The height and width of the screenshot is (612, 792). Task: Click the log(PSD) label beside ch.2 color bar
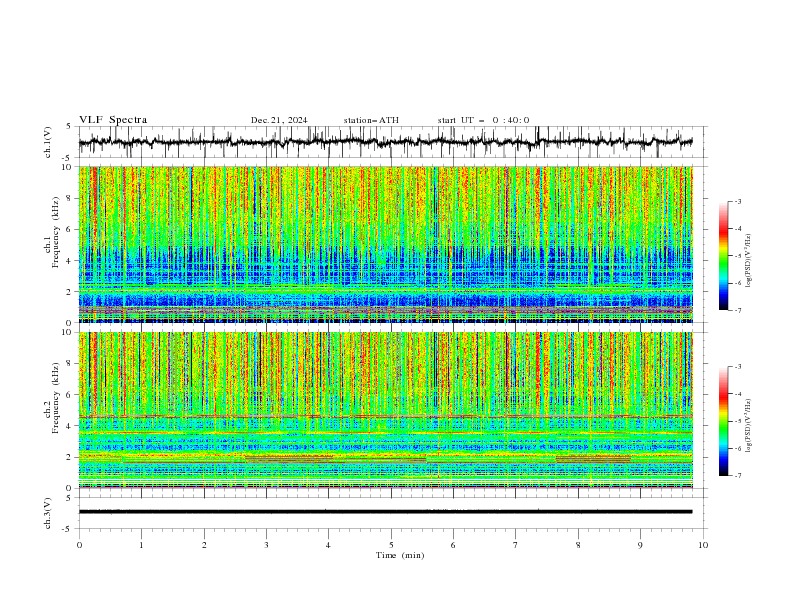coord(749,426)
